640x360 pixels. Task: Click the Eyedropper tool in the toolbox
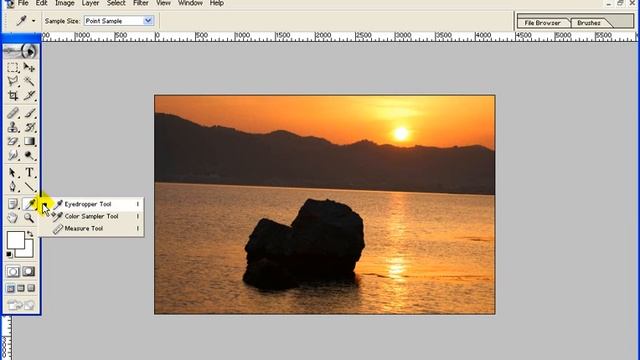(x=29, y=204)
